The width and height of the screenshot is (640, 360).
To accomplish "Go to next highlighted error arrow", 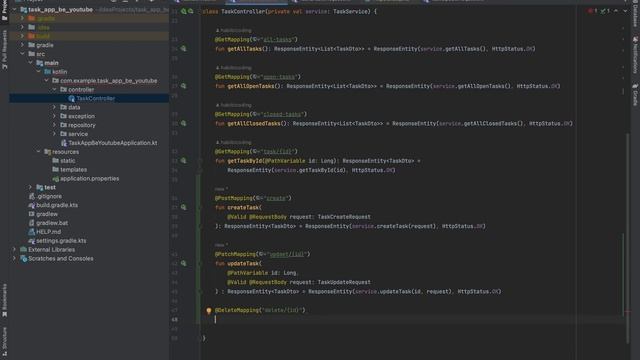I will click(x=625, y=11).
